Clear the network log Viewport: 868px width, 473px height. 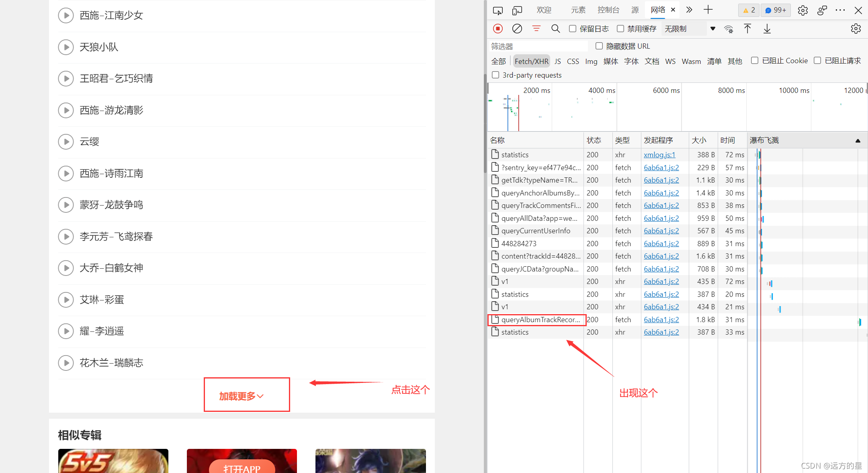[x=517, y=29]
